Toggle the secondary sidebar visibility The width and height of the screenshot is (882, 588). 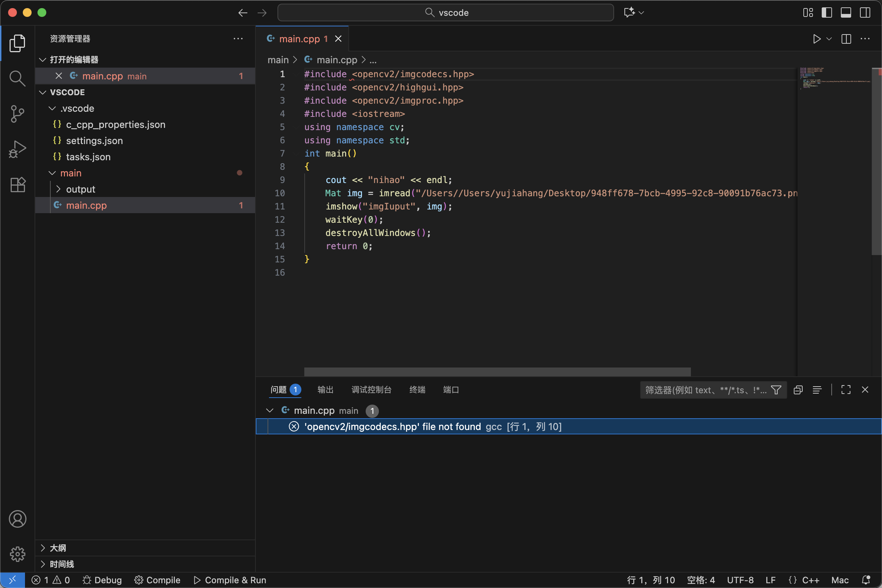tap(865, 13)
